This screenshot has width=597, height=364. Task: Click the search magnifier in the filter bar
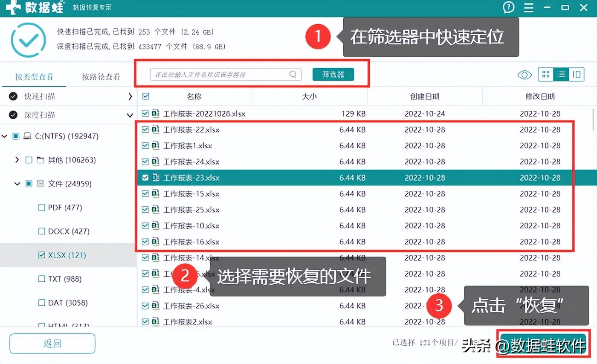click(x=293, y=74)
